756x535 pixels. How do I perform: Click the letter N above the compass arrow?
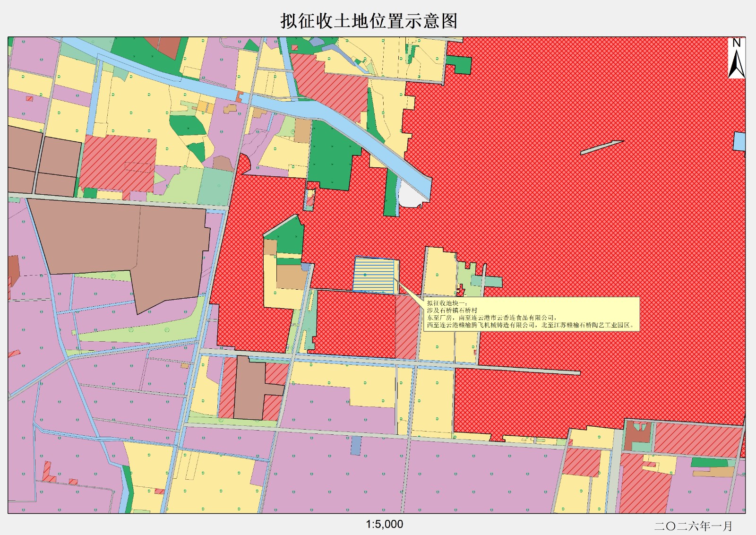click(736, 43)
